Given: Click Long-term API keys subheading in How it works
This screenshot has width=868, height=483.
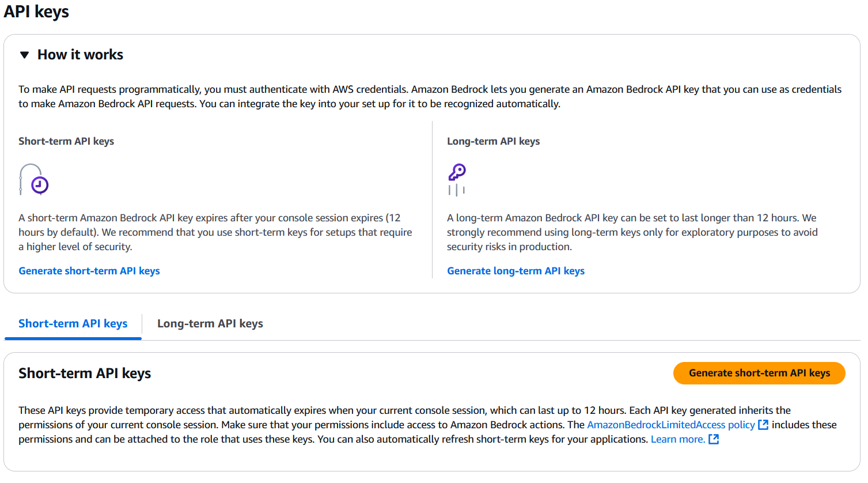Looking at the screenshot, I should point(493,141).
